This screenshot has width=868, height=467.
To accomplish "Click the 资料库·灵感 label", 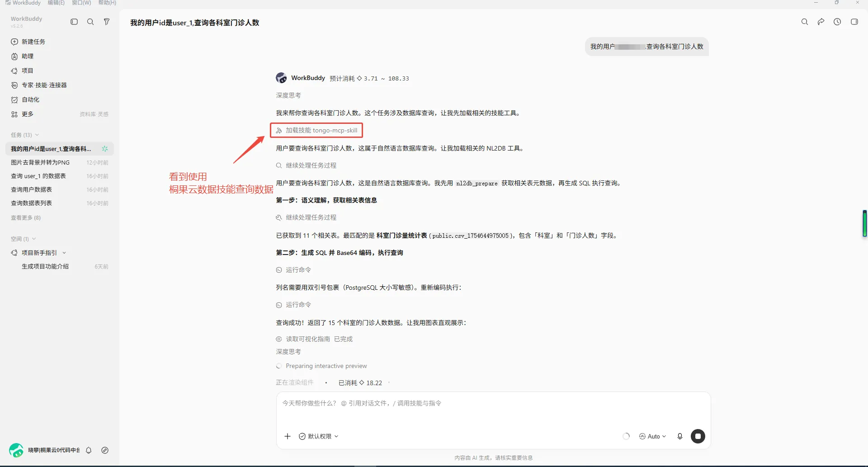I will (x=94, y=114).
